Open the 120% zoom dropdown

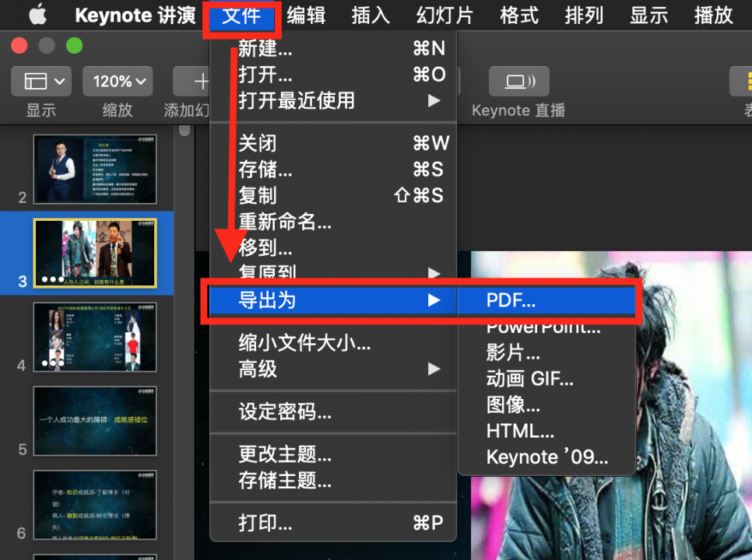(x=118, y=81)
